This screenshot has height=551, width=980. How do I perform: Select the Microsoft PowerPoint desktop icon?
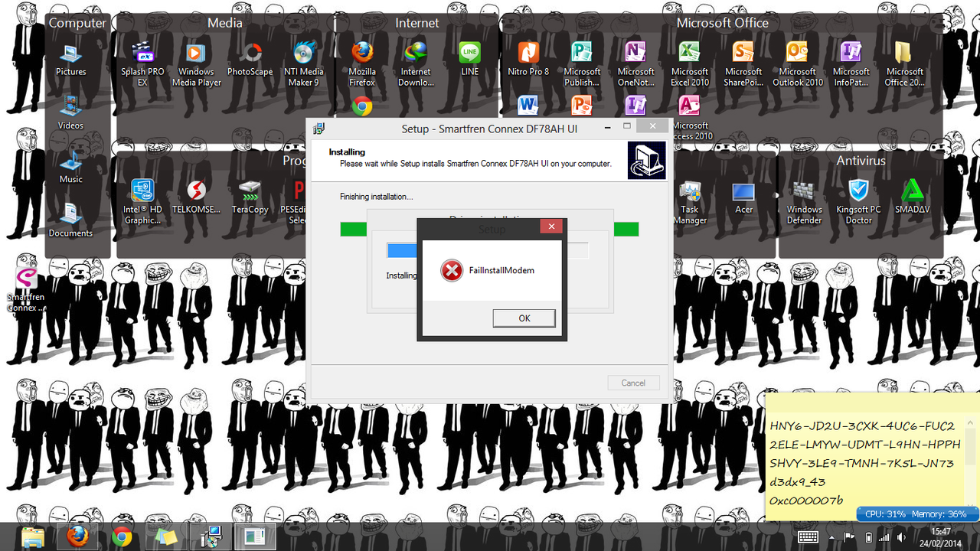pos(582,105)
